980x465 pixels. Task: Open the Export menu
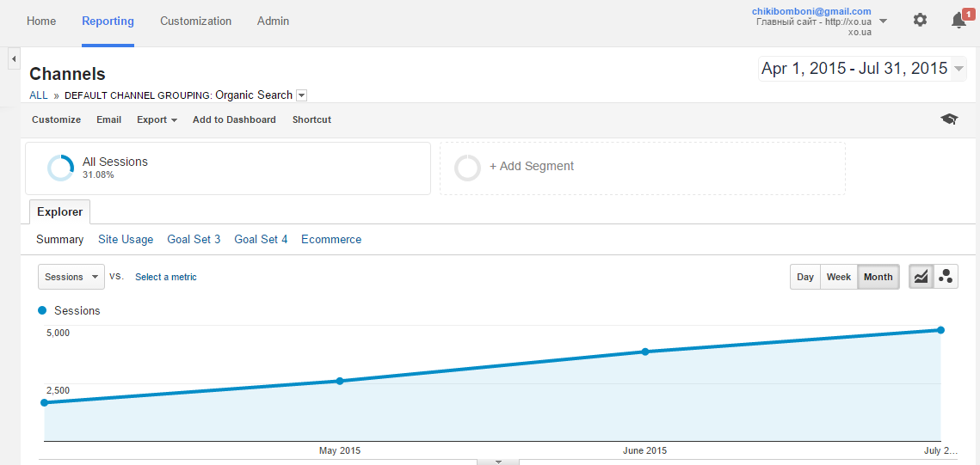click(157, 119)
